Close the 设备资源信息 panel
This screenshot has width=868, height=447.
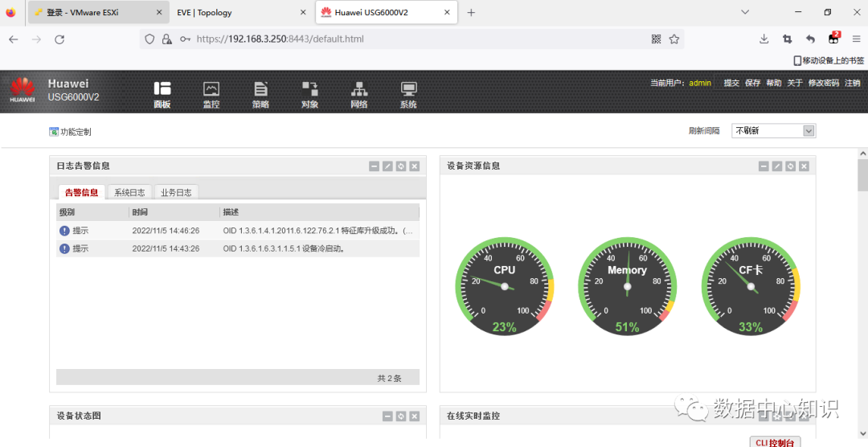pos(805,166)
